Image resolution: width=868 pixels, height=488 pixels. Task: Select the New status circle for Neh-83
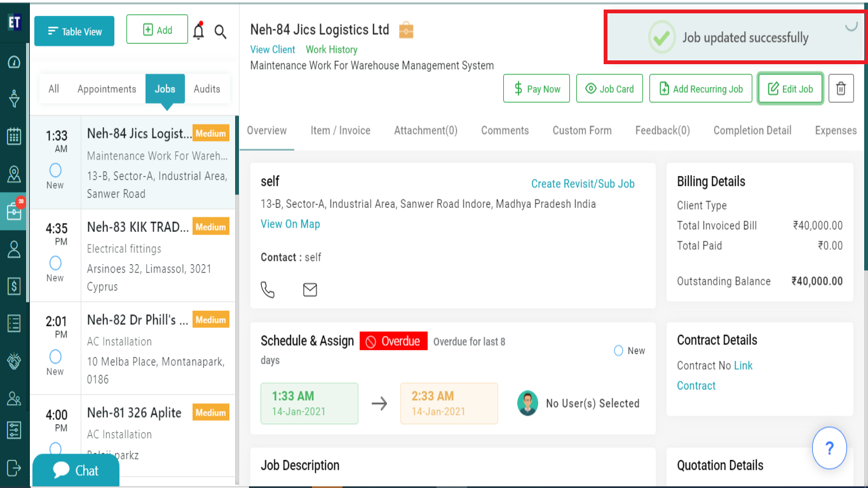click(x=55, y=262)
